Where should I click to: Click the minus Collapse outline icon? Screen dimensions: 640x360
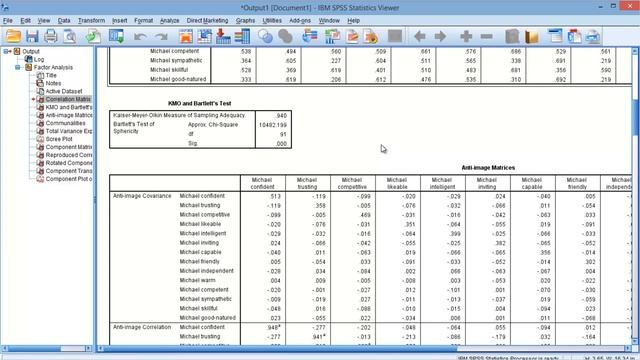[x=486, y=36]
